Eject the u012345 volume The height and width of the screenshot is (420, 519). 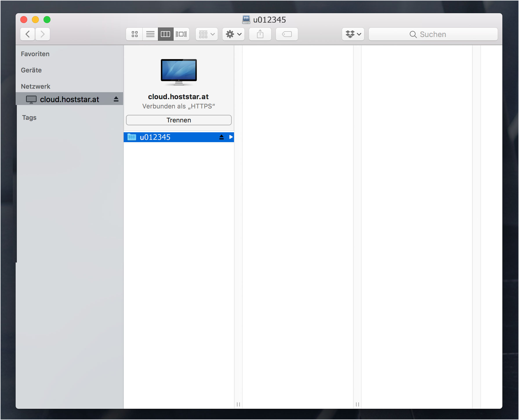coord(222,137)
